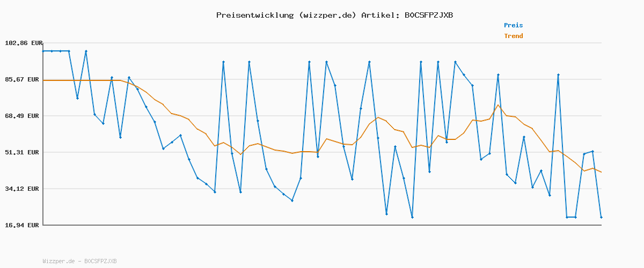Screen dimensions: 644x268
Task: Select the orange Trend legend label
Action: point(513,36)
